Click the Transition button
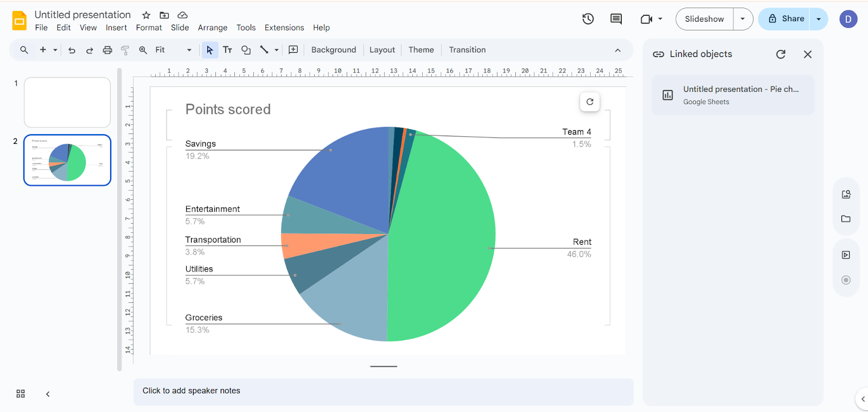 (x=467, y=50)
